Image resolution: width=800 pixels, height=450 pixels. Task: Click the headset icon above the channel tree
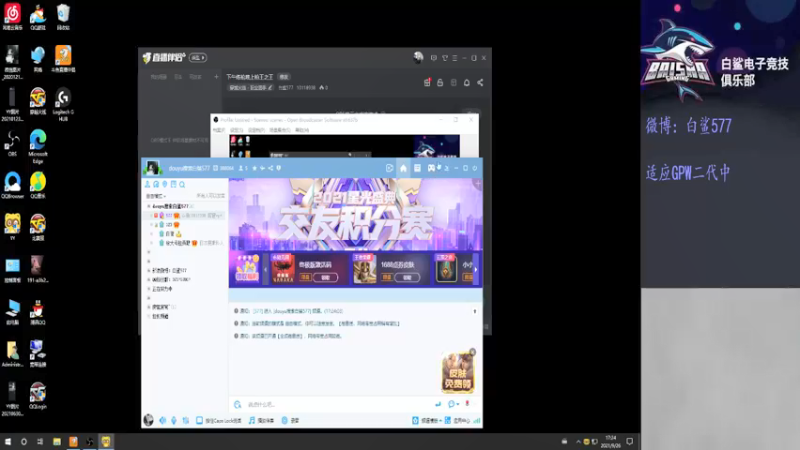(x=156, y=184)
